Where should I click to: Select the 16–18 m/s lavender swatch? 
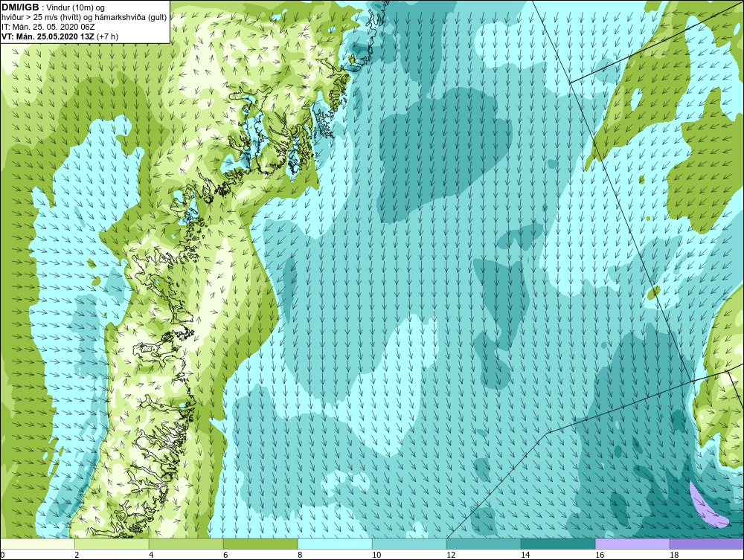[x=632, y=544]
